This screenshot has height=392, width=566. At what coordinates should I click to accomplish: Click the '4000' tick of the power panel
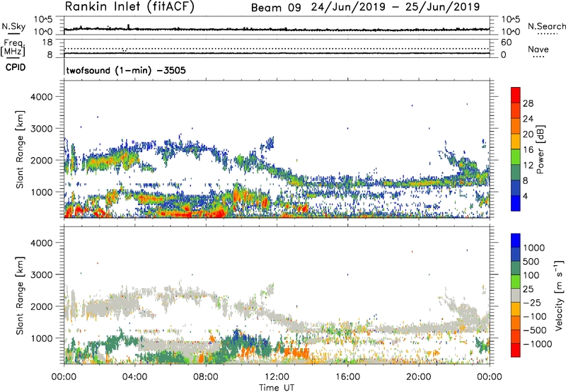[x=41, y=97]
